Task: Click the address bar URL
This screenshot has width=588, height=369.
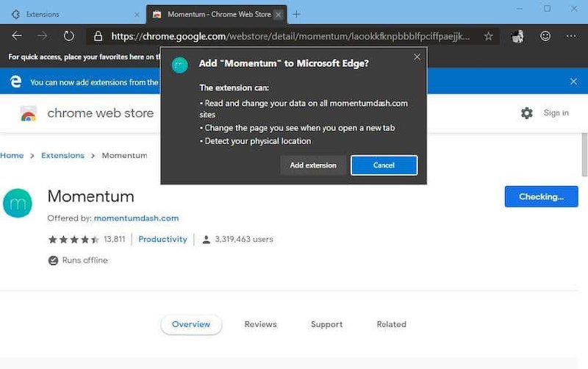Action: point(290,36)
